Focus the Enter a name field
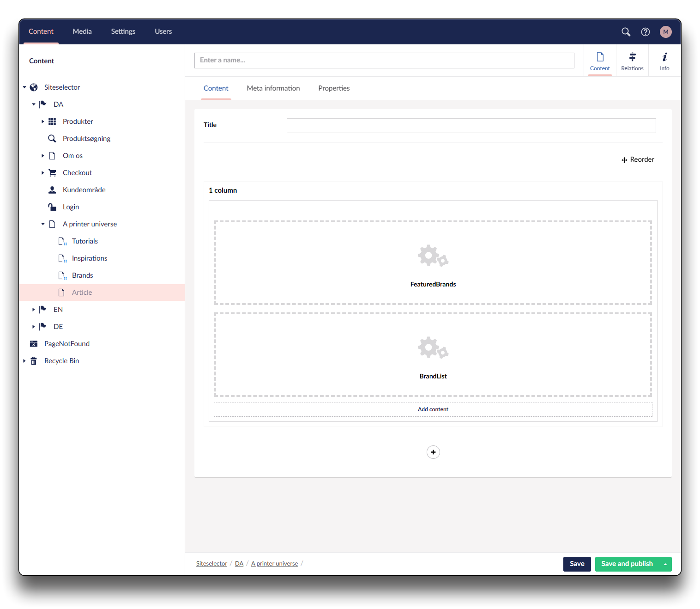 (x=384, y=61)
